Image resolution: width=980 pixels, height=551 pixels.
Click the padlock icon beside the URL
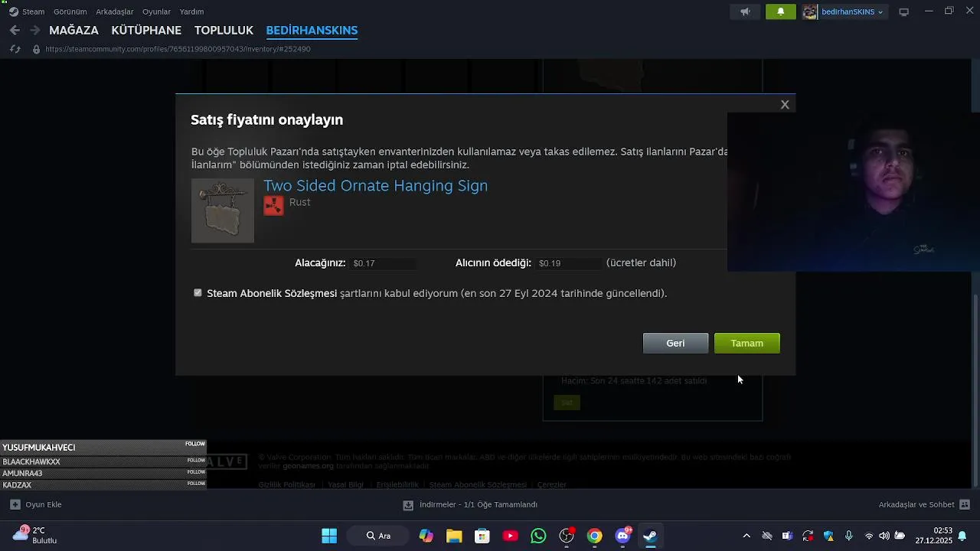(36, 49)
